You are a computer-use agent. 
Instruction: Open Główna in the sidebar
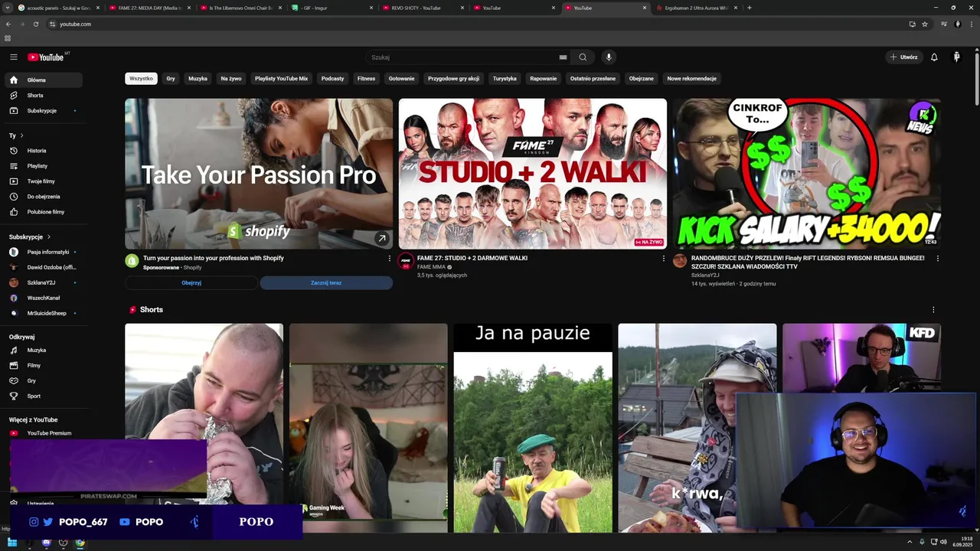[43, 80]
